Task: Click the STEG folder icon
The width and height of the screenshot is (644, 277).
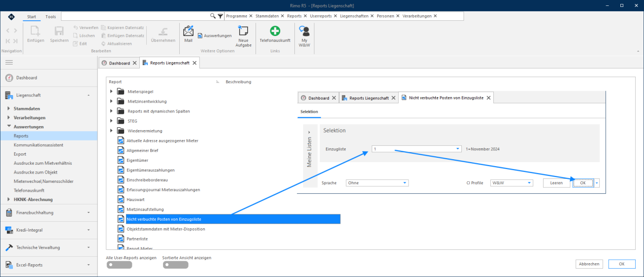Action: (121, 121)
